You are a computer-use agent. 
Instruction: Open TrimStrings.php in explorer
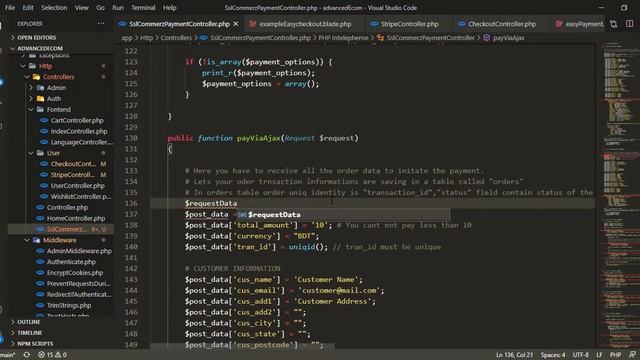pyautogui.click(x=69, y=305)
